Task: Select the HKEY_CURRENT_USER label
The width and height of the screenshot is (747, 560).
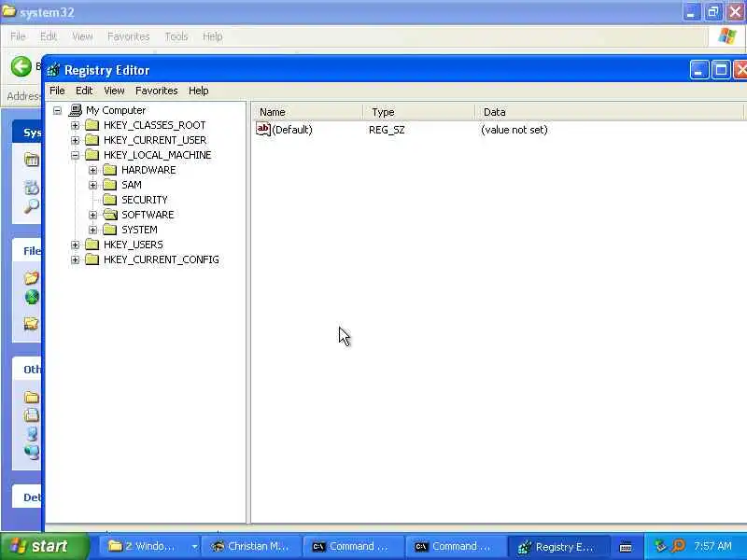Action: tap(155, 140)
